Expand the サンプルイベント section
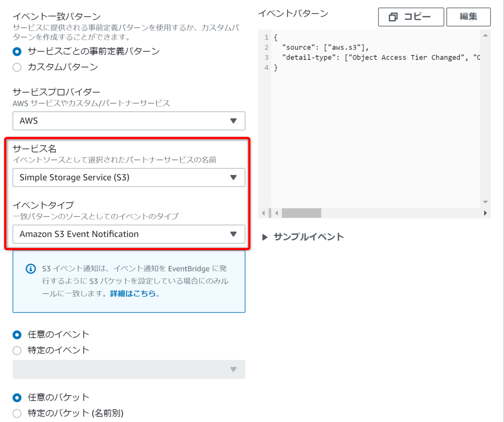The image size is (504, 422). [302, 237]
